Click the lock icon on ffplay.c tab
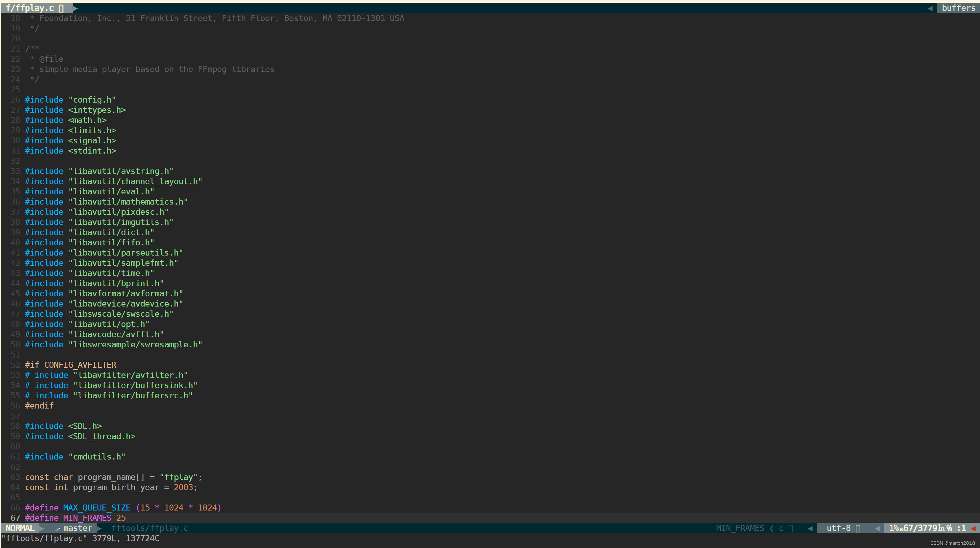 [x=61, y=7]
